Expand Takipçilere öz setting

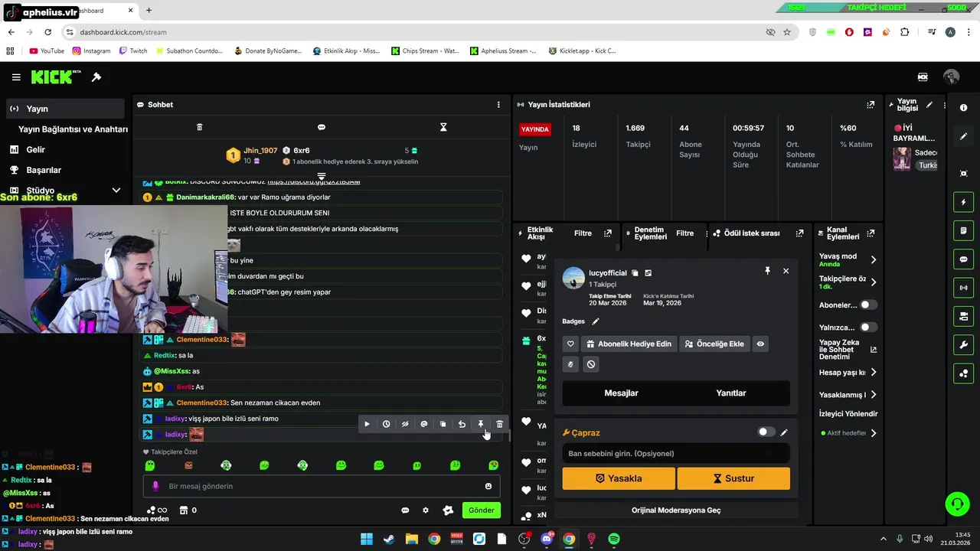874,282
